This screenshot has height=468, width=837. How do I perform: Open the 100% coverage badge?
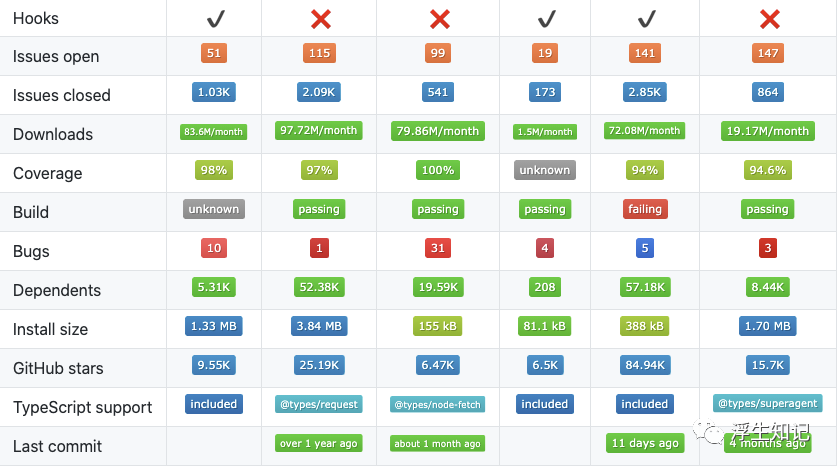pos(438,170)
